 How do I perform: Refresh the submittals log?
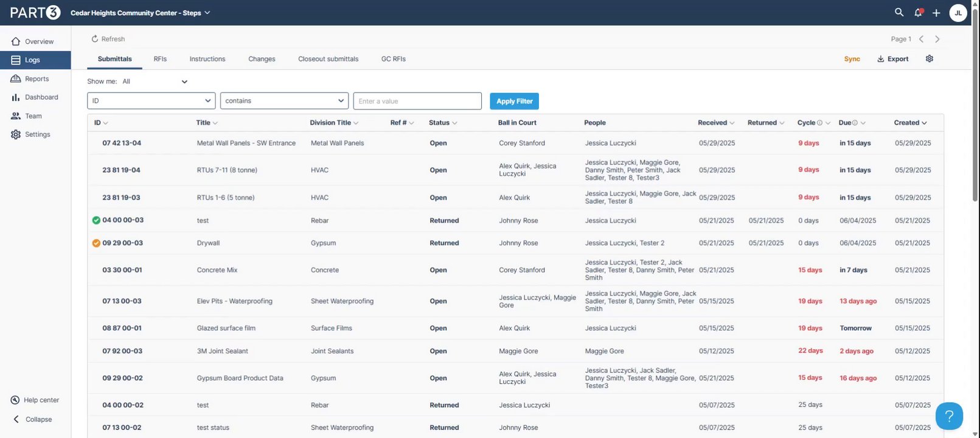[108, 39]
